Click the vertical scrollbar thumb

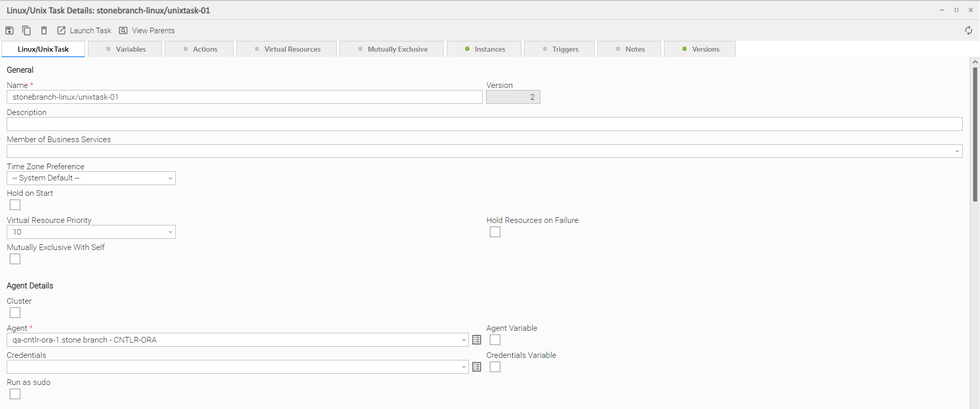coord(975,133)
